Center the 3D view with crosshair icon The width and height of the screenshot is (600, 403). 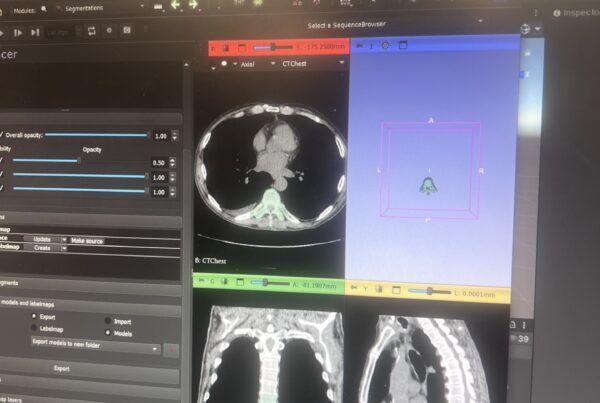[x=387, y=46]
